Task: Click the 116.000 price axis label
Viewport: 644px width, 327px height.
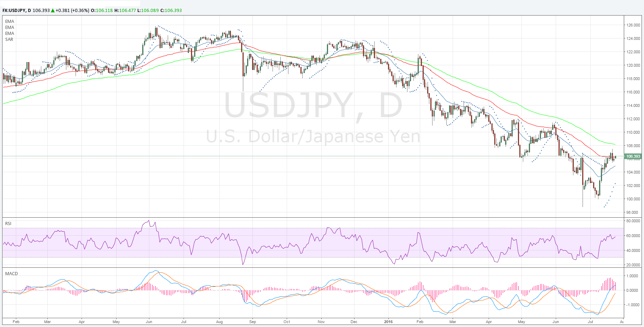Action: coord(633,92)
